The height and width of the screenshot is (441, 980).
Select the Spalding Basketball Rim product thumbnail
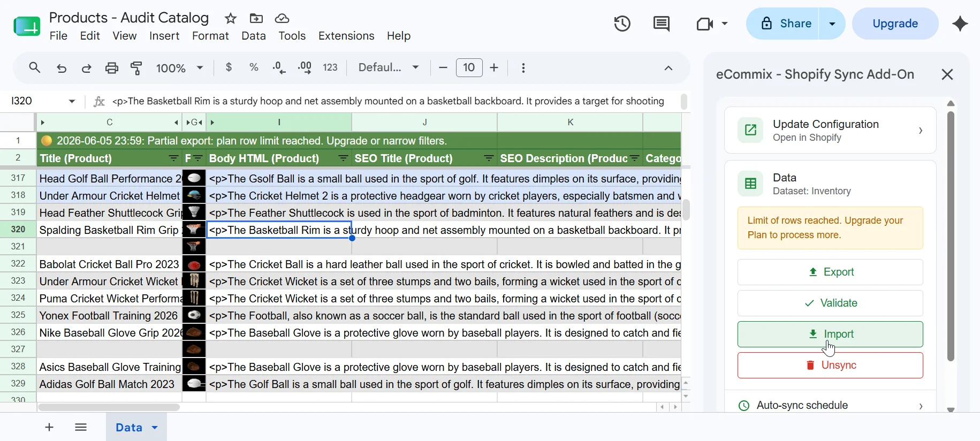tap(194, 230)
